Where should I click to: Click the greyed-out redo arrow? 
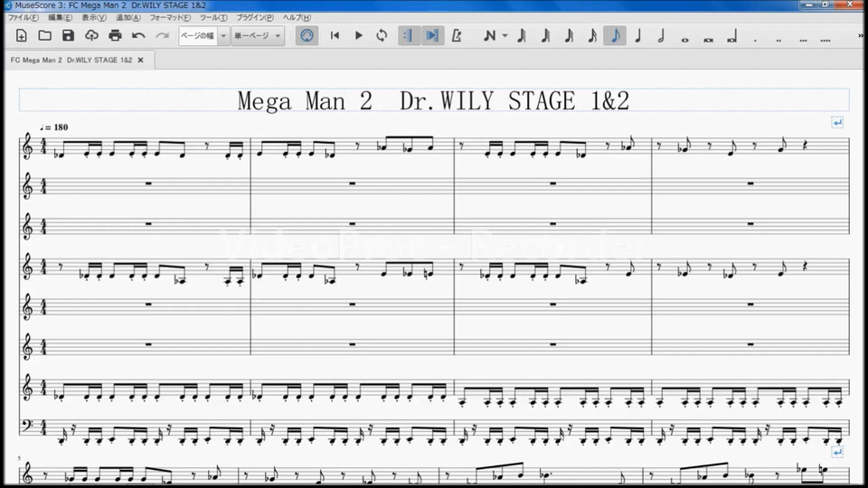click(x=162, y=36)
